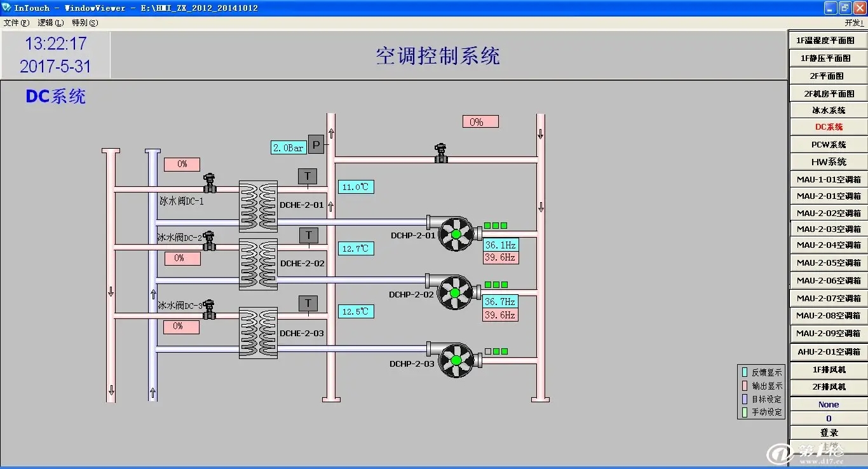Viewport: 868px width, 469px height.
Task: Click the 36.1Hz feedback value
Action: pyautogui.click(x=501, y=245)
